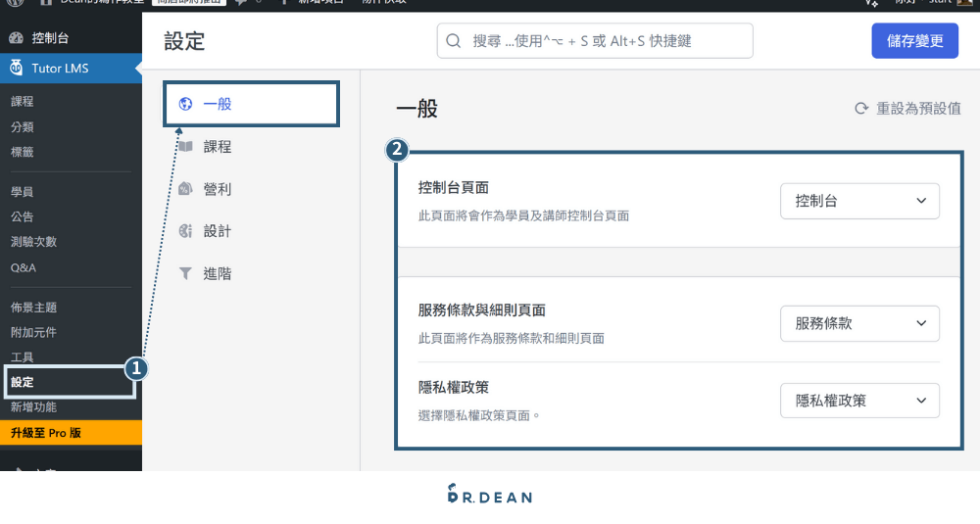Open the Tutor LMS sidebar menu

pyautogui.click(x=71, y=69)
